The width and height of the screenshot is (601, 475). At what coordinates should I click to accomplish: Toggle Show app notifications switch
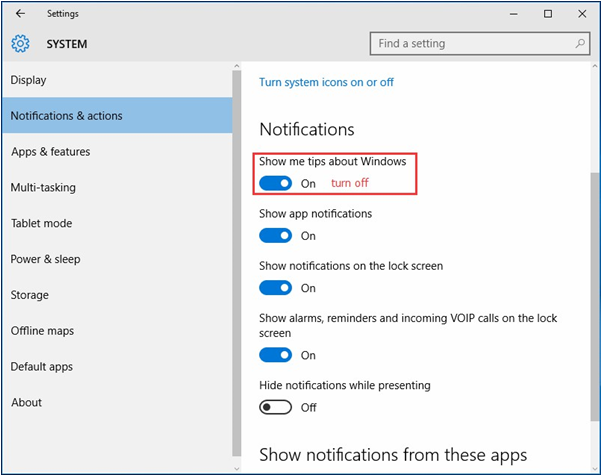[x=275, y=235]
